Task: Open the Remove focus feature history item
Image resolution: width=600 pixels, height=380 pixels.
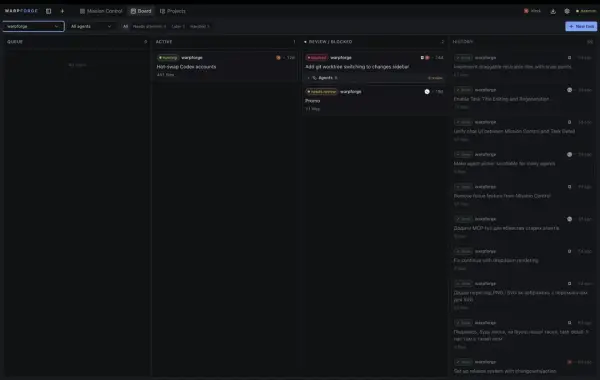Action: 523,195
